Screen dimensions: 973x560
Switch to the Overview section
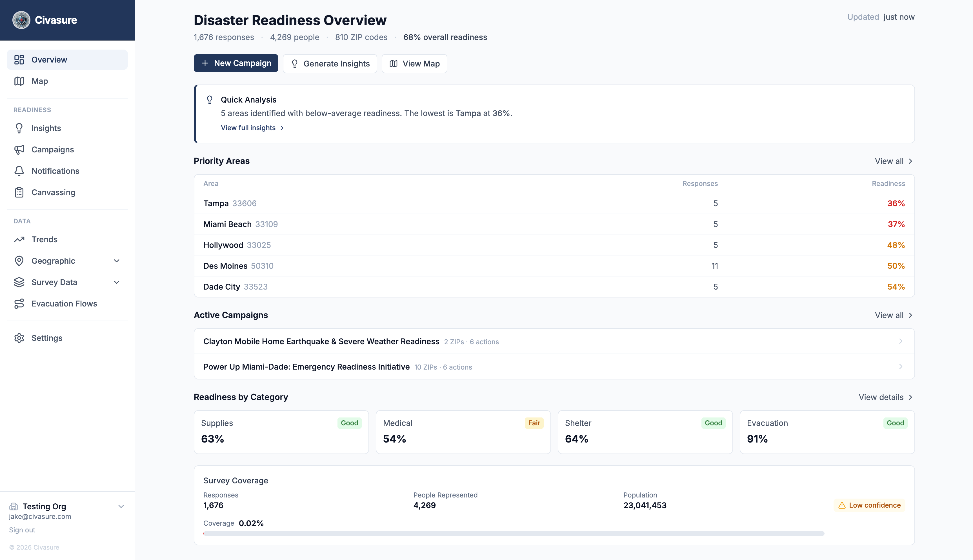(49, 60)
